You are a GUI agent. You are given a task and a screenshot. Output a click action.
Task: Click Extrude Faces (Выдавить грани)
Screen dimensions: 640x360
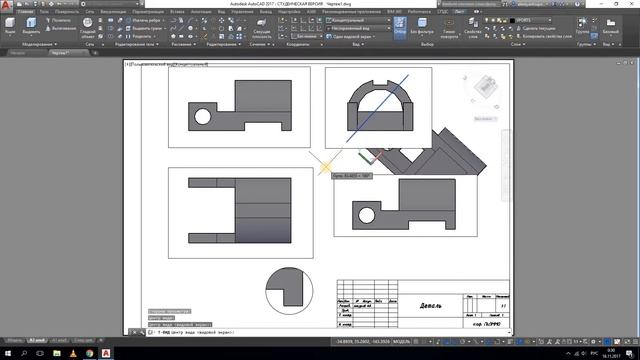pos(144,28)
